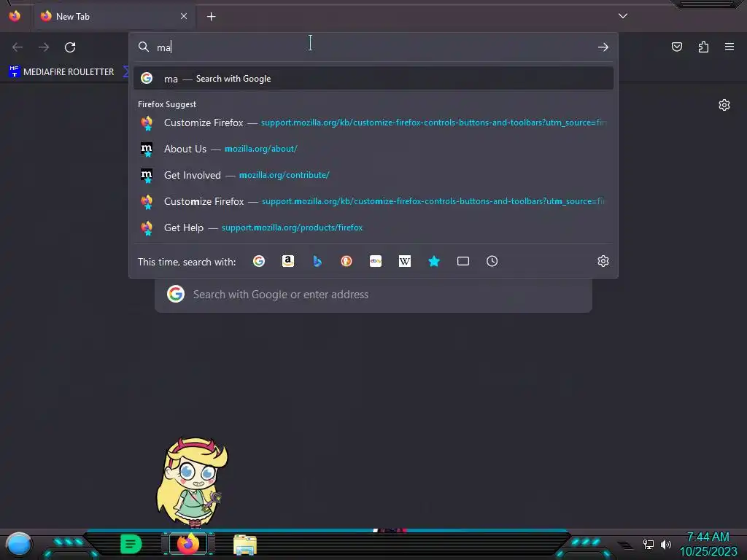Open the Start orb on taskbar
The image size is (747, 560).
pyautogui.click(x=18, y=544)
